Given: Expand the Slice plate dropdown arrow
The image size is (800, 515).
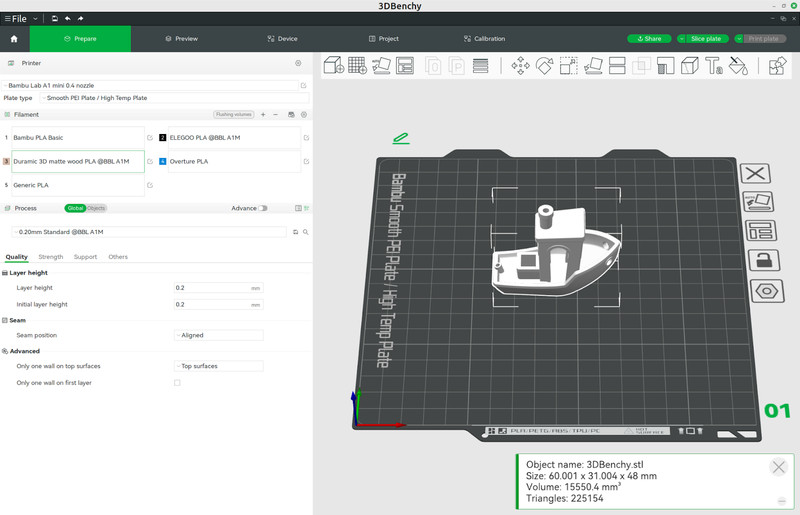Looking at the screenshot, I should point(681,39).
